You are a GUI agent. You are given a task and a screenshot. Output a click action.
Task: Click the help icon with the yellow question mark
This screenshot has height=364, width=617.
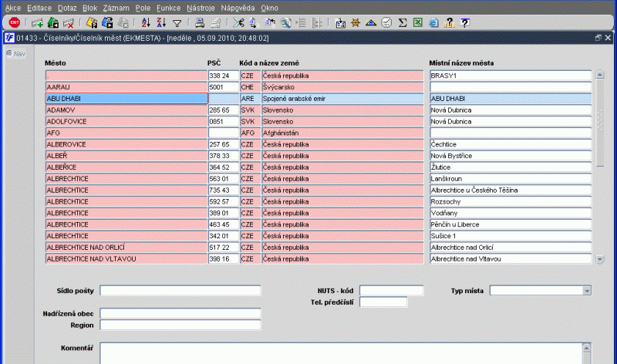[449, 23]
